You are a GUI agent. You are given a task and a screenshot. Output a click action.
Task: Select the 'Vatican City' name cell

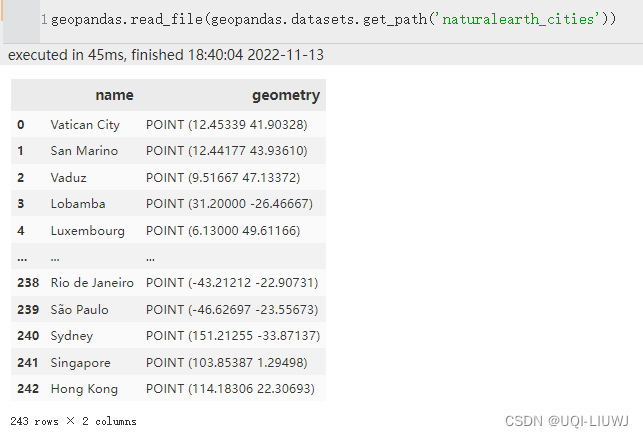[85, 125]
